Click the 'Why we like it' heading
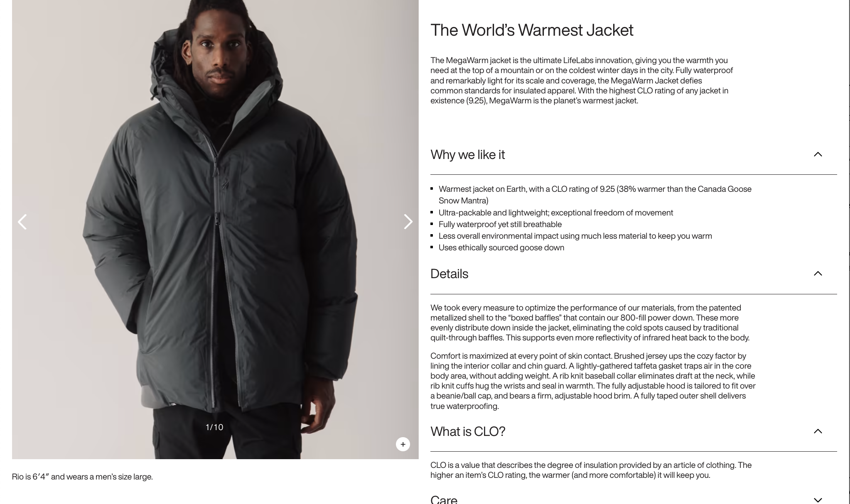This screenshot has width=850, height=504. (x=467, y=155)
